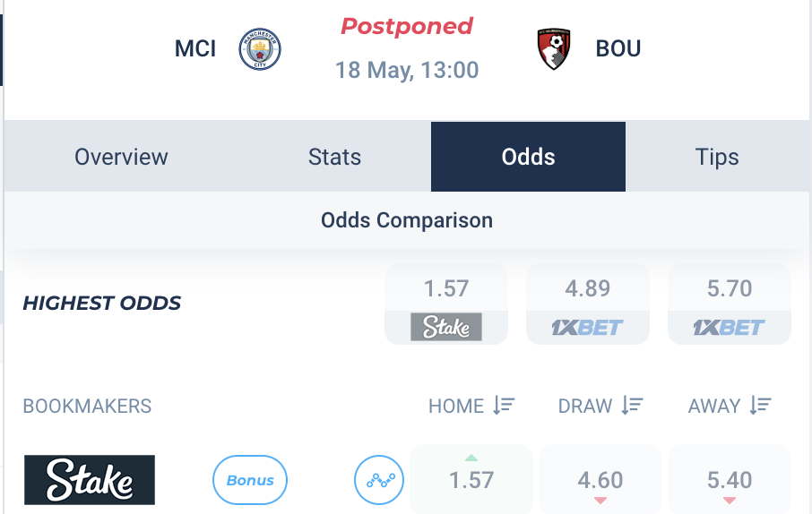The height and width of the screenshot is (514, 812).
Task: Switch to the Overview tab
Action: click(121, 157)
